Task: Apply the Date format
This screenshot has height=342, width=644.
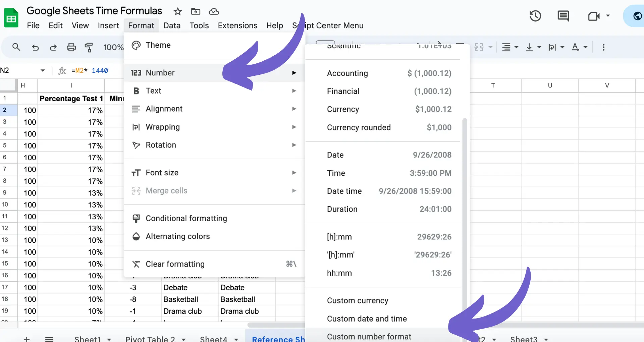Action: (x=384, y=155)
